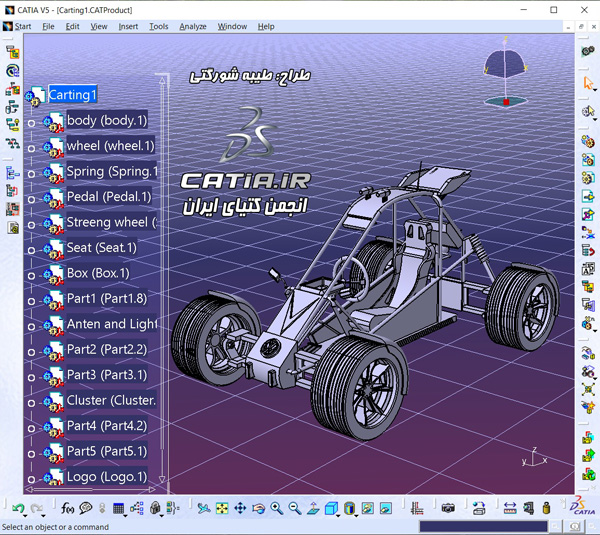
Task: Open the Undo history dropdown arrow
Action: (x=25, y=516)
